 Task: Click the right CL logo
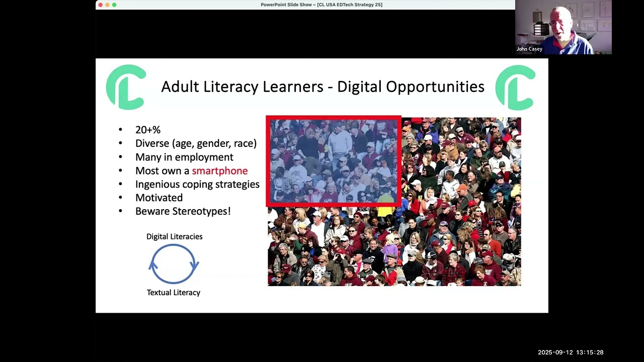pos(515,87)
